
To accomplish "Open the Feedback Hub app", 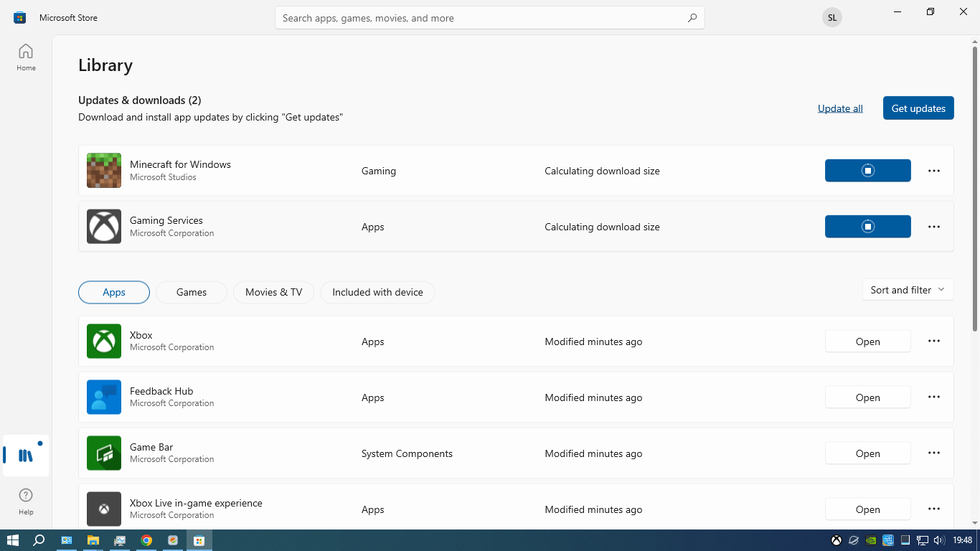I will (x=868, y=397).
